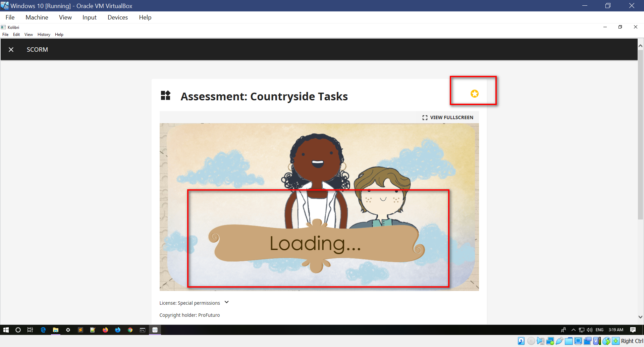Click the SCORM title in the top bar
The width and height of the screenshot is (644, 347).
[37, 50]
